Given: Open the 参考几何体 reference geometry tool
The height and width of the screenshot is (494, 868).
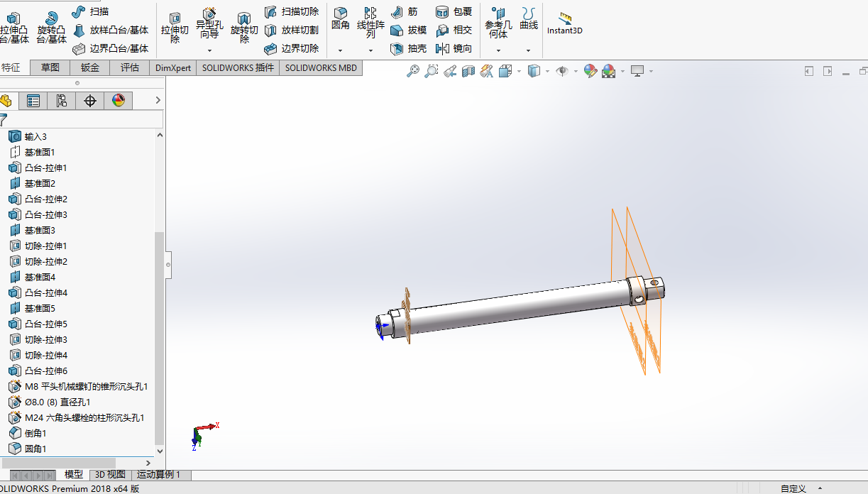Looking at the screenshot, I should tap(498, 23).
